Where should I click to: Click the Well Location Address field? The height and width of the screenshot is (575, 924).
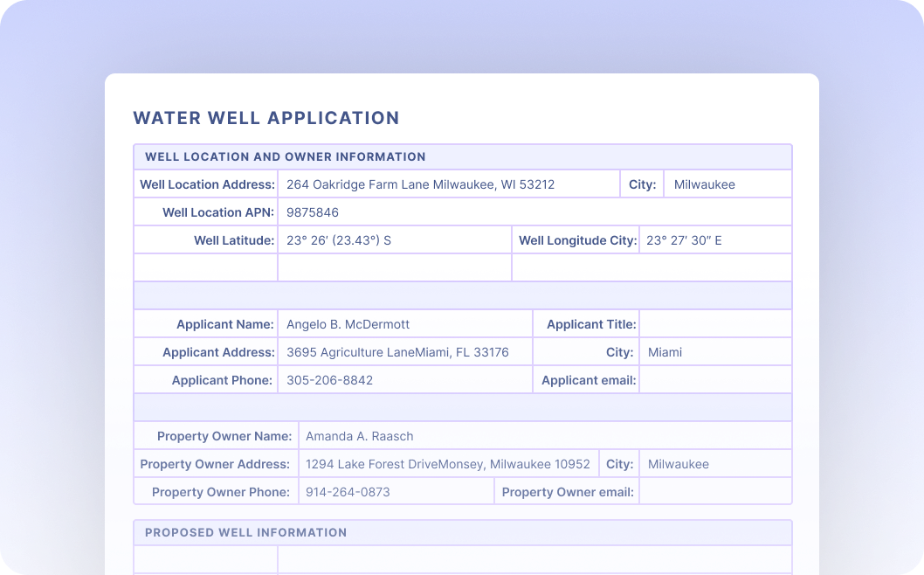pos(447,184)
